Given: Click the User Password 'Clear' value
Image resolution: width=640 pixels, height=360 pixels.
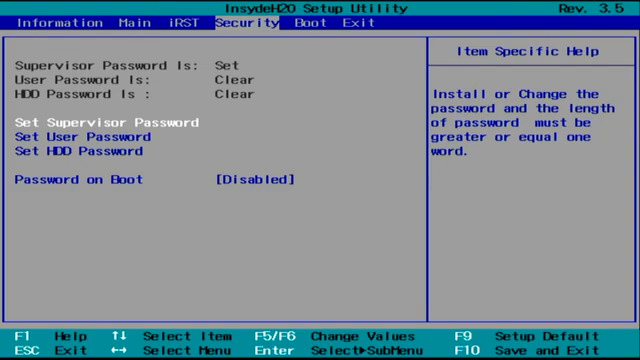Looking at the screenshot, I should (x=235, y=80).
